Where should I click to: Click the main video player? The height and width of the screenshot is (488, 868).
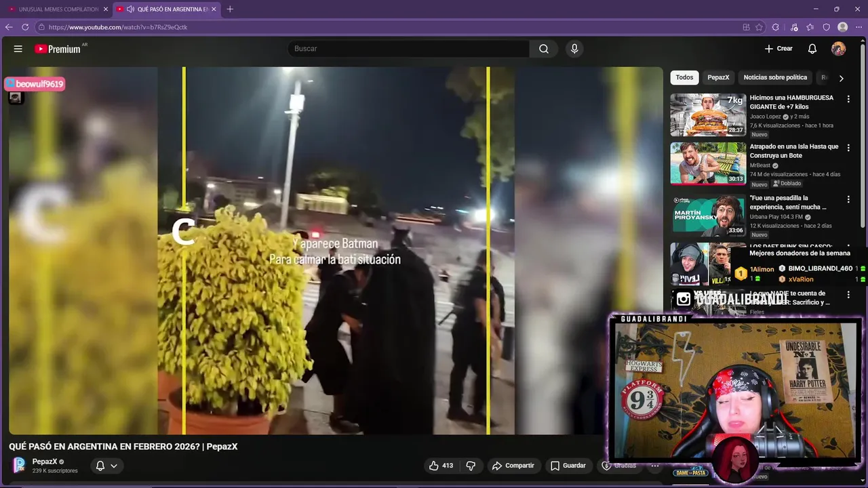coord(336,250)
